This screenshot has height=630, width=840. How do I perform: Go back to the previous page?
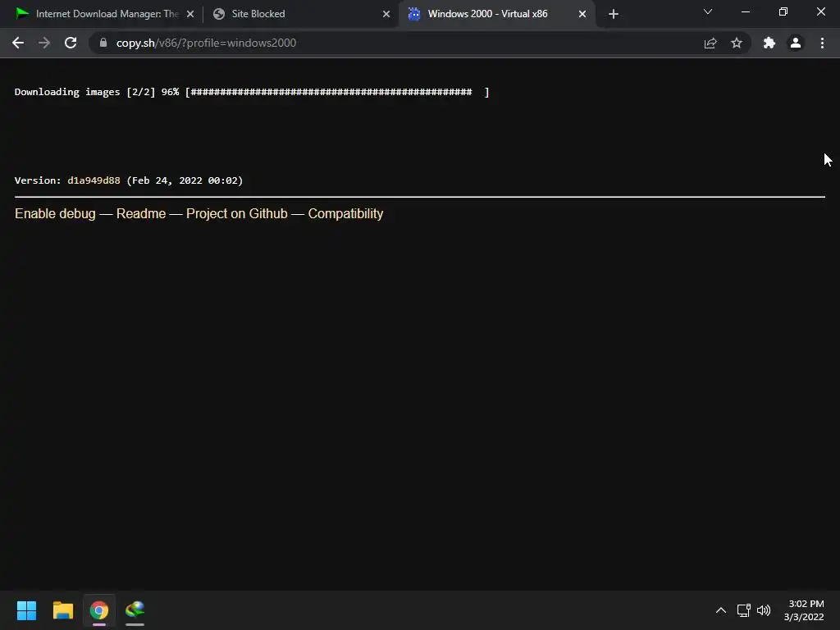(18, 43)
